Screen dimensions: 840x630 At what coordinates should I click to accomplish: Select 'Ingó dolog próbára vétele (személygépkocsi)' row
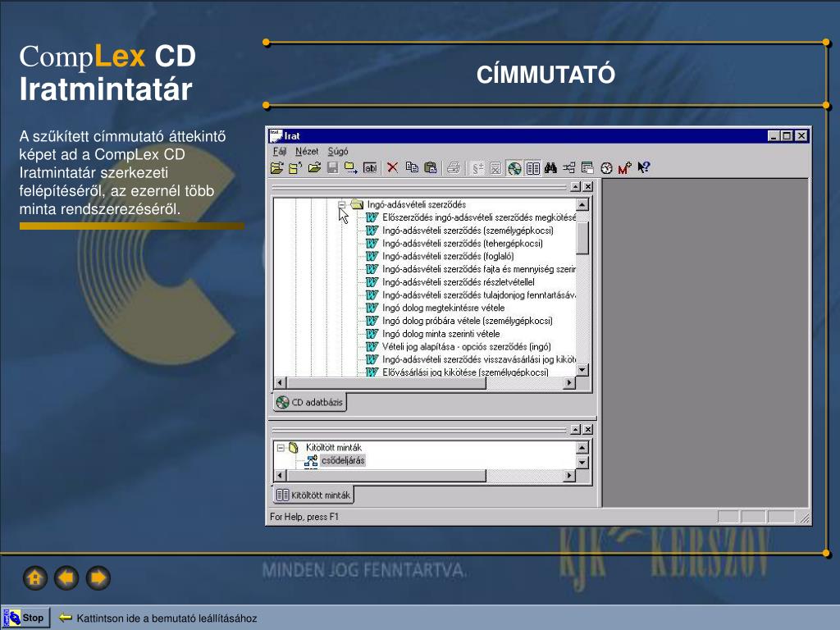tap(459, 321)
